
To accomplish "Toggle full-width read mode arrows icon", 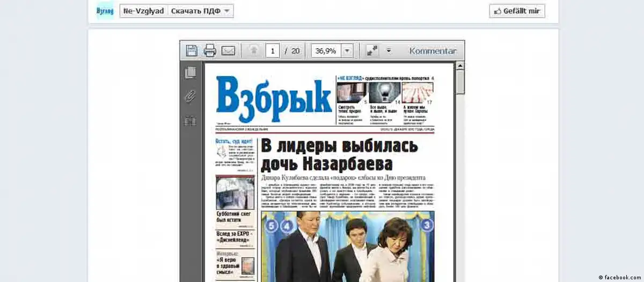I will point(372,51).
